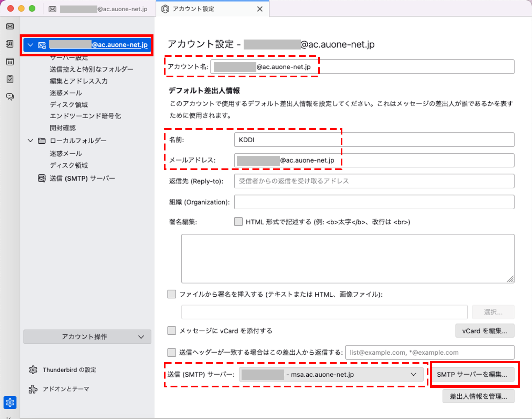This screenshot has height=419, width=532.
Task: Click the Settings gear icon at bottom left
Action: [x=10, y=402]
